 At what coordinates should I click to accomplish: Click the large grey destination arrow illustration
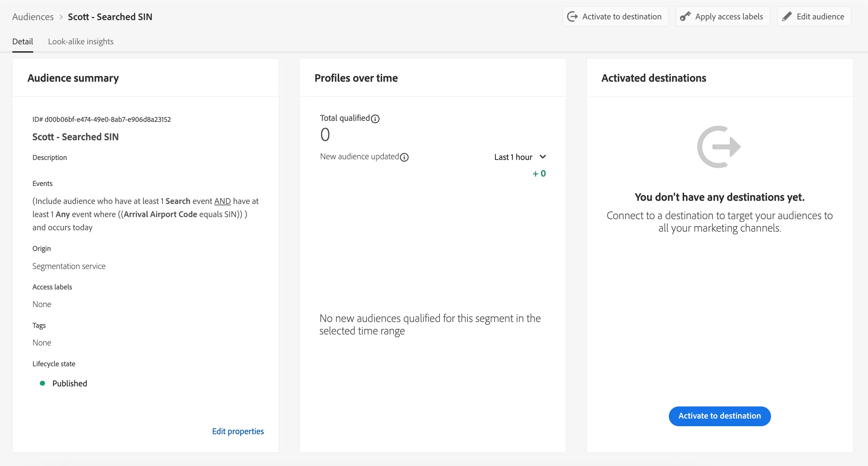[719, 147]
